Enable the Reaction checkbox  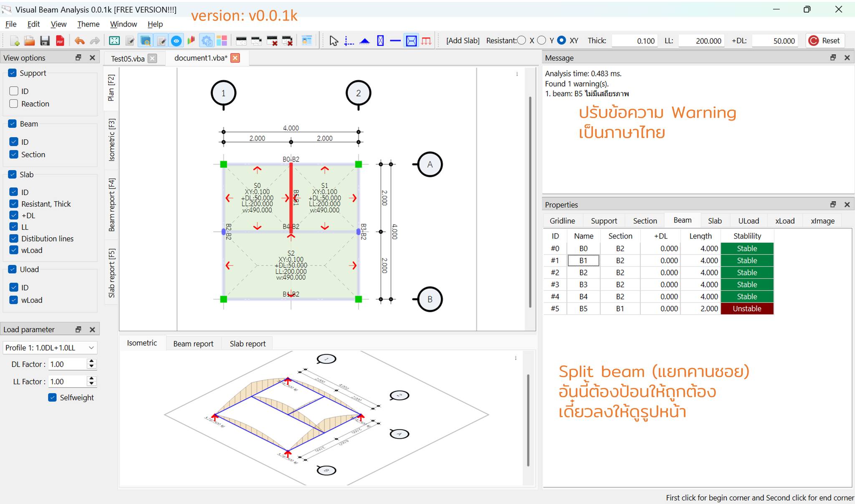tap(14, 103)
